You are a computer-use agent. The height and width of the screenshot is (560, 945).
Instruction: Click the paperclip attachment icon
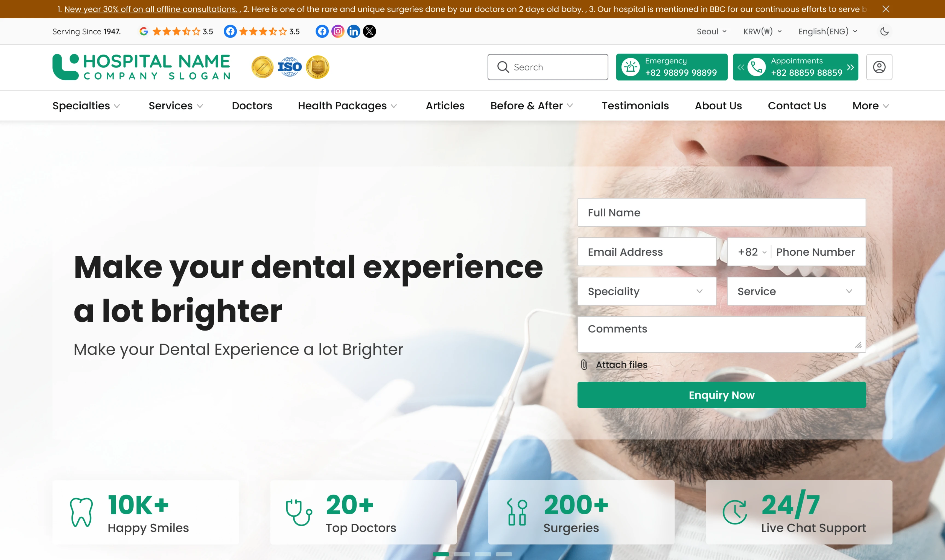point(584,364)
